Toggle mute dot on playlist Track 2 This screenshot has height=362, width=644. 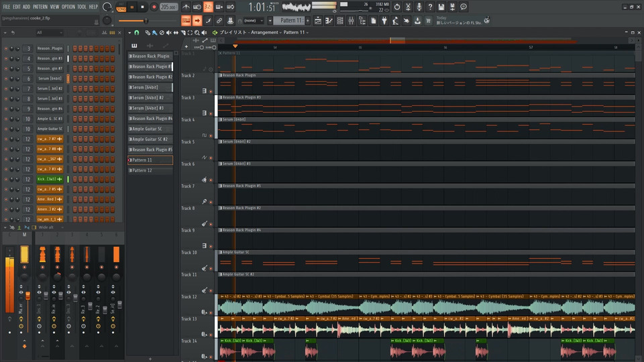211,92
